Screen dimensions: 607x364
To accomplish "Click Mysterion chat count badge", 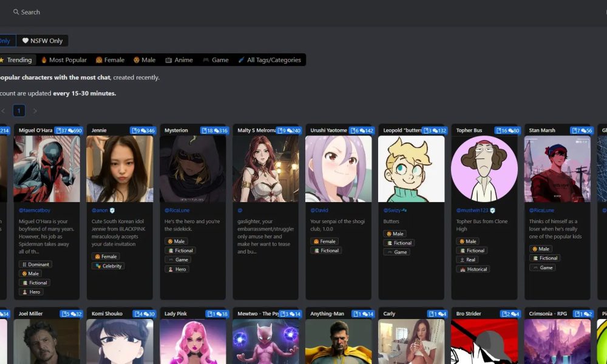I will [x=214, y=130].
